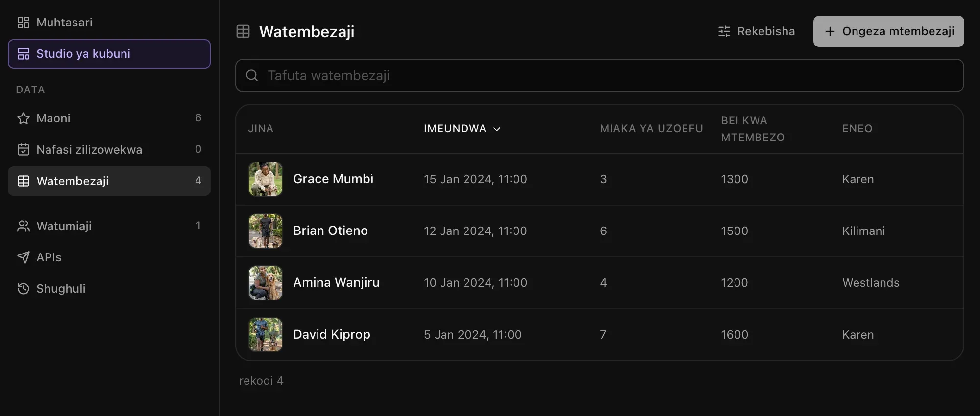Open the Brian Otieno record row
Viewport: 980px width, 416px height.
599,231
